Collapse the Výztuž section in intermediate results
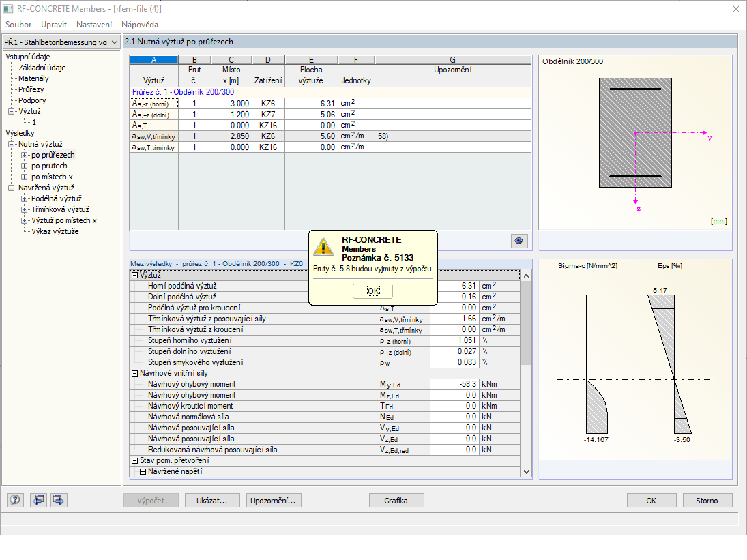747x560 pixels. click(x=135, y=275)
